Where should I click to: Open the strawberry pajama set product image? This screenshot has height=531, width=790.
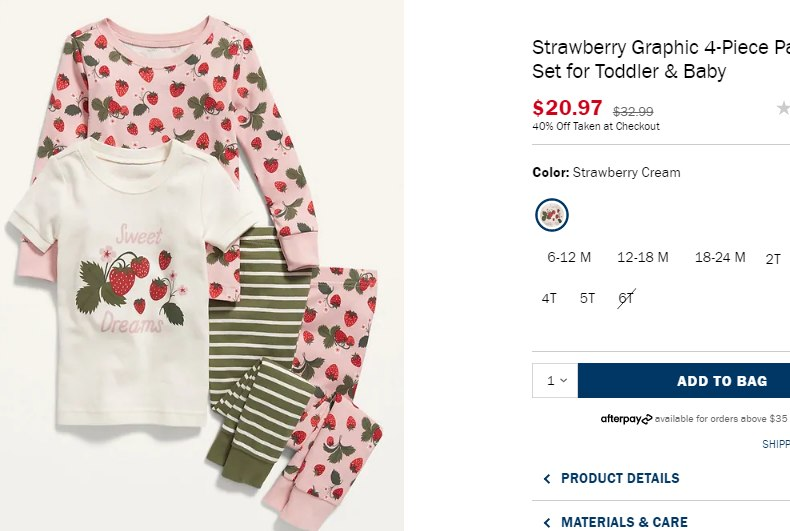[200, 265]
